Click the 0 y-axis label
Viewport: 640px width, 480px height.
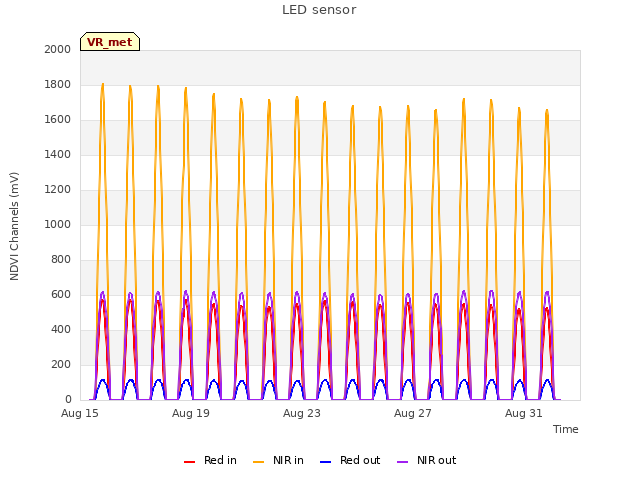point(68,400)
